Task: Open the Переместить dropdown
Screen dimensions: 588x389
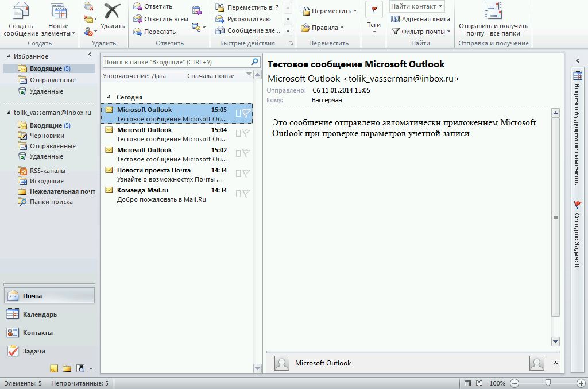Action: click(328, 11)
